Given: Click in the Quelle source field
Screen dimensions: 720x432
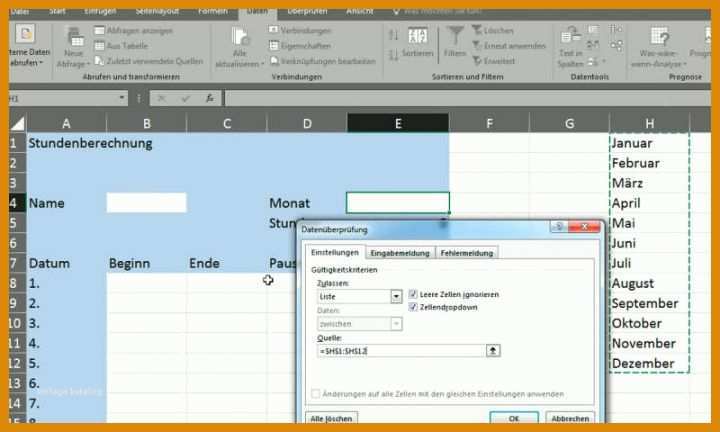Looking at the screenshot, I should click(400, 351).
